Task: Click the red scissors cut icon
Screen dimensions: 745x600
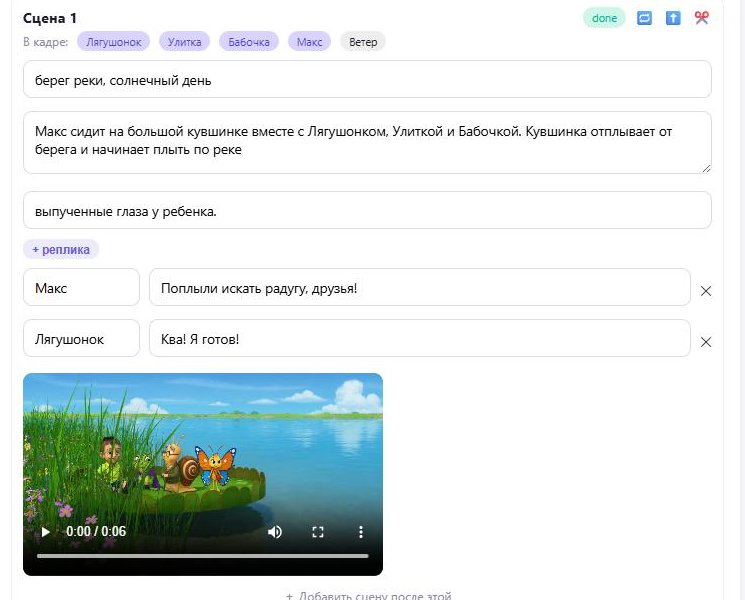Action: point(701,18)
